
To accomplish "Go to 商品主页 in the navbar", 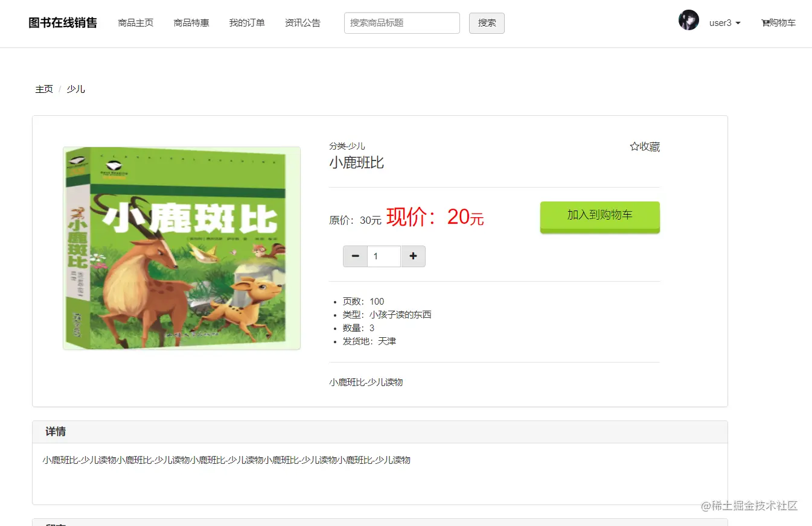I will 136,23.
